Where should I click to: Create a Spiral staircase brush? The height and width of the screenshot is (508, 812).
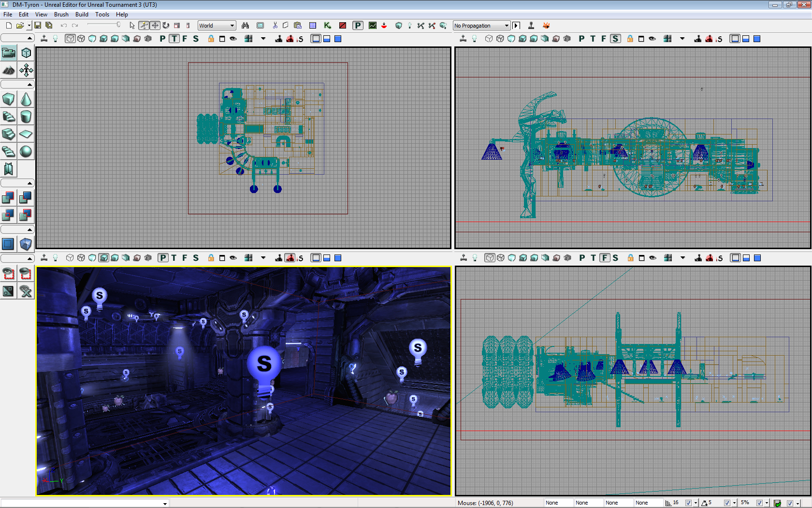[x=9, y=151]
